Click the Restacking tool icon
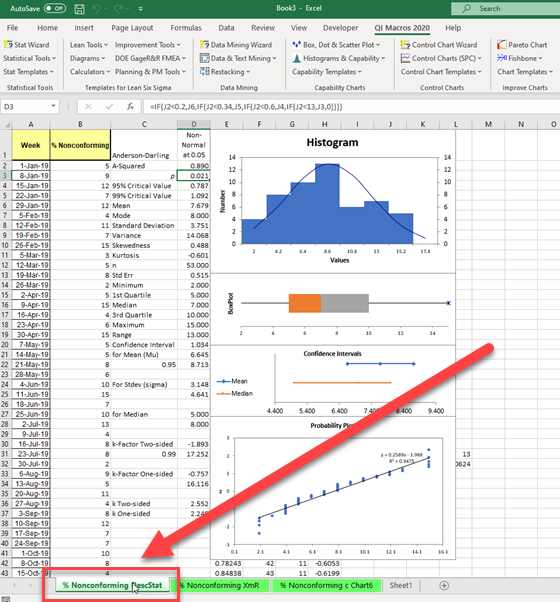 204,71
